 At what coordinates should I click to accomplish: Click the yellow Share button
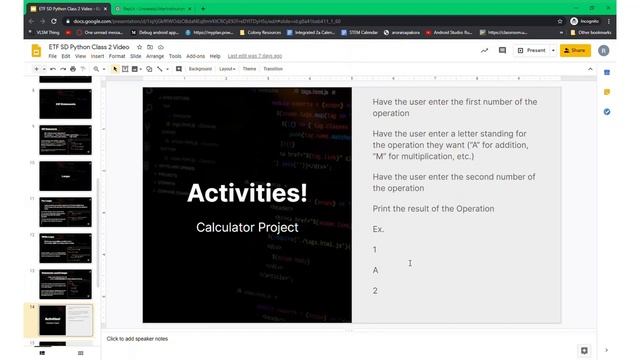point(575,51)
